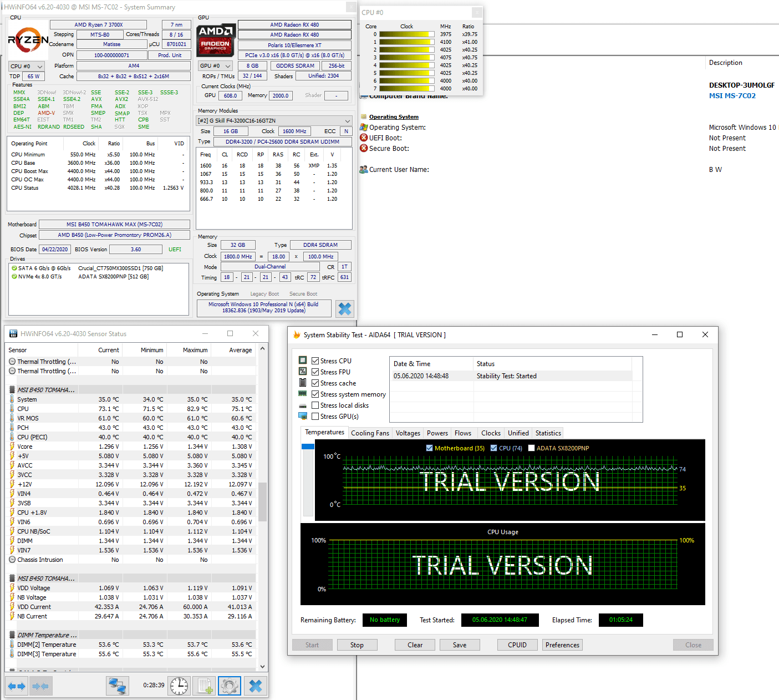Open sensor settings gear icon
Viewport: 779px width, 700px height.
coord(230,686)
